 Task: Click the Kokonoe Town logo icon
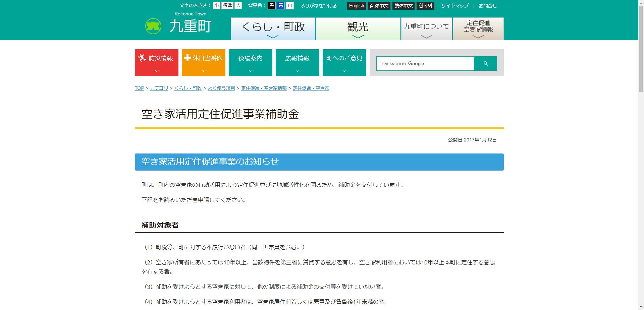(153, 25)
